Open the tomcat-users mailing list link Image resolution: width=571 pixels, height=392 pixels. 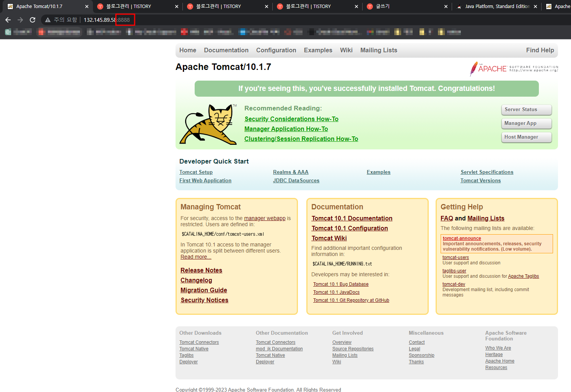(x=455, y=258)
